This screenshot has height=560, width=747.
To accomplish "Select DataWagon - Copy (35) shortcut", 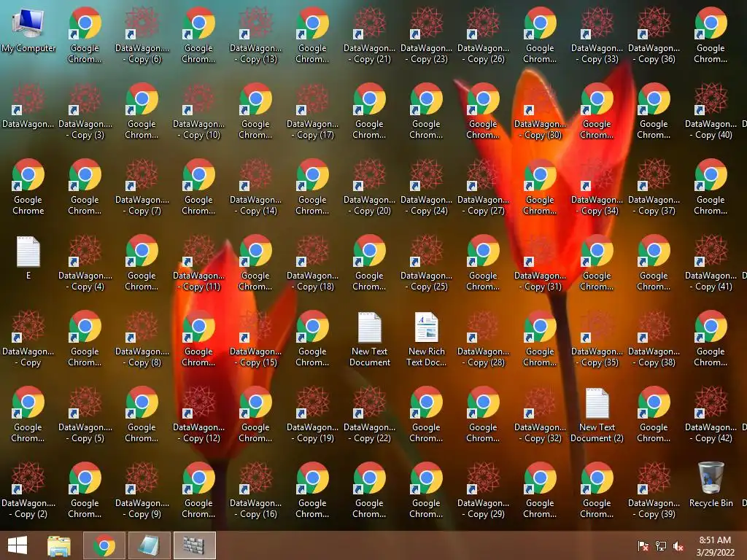I will click(x=597, y=338).
